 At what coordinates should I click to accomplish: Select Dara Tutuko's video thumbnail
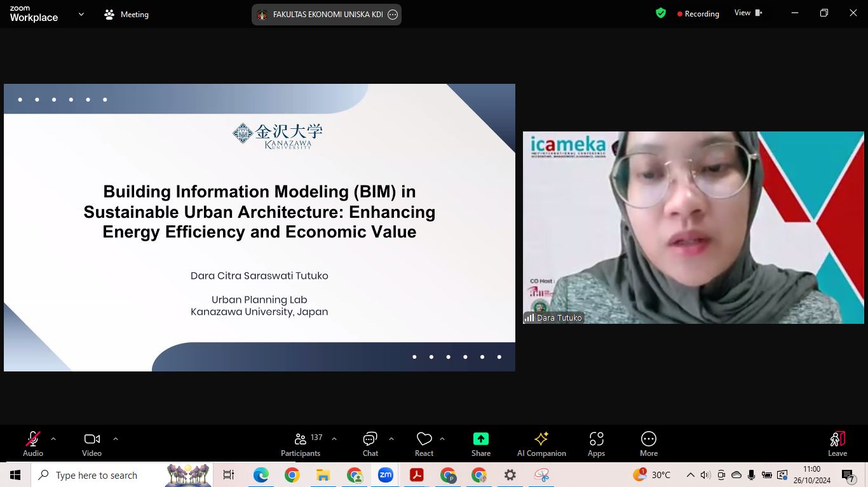pyautogui.click(x=693, y=227)
